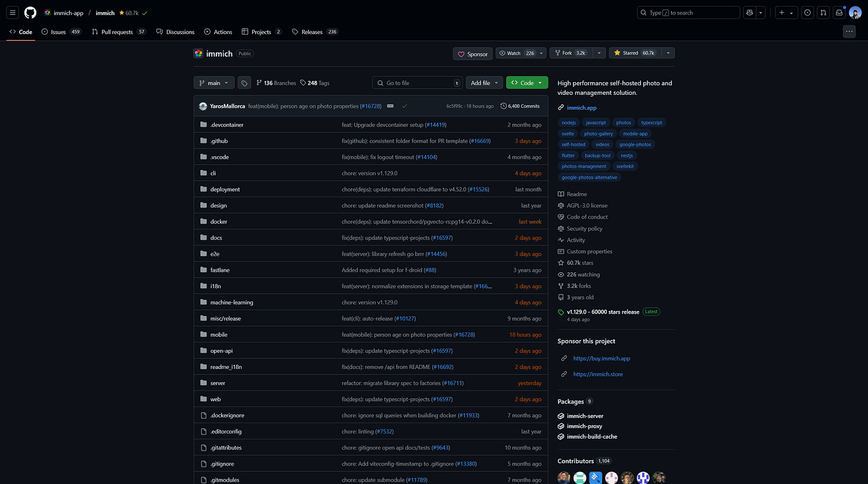Open the pull requests icon in header
The width and height of the screenshot is (868, 484).
click(823, 13)
